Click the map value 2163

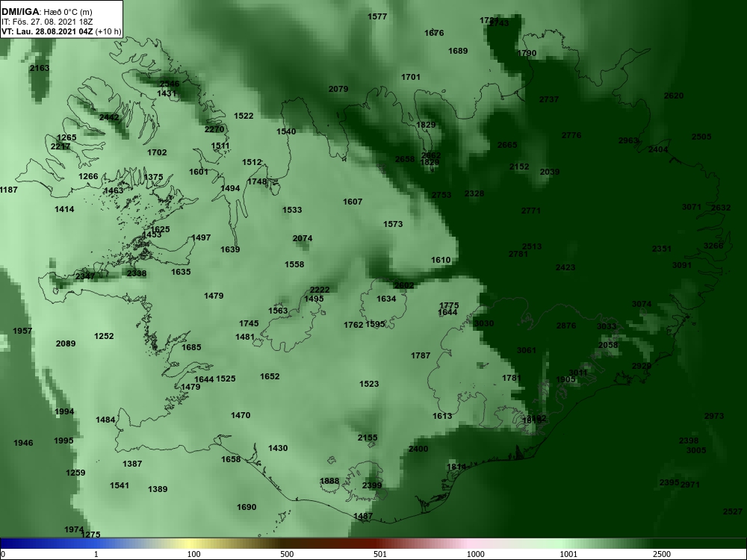click(x=40, y=68)
